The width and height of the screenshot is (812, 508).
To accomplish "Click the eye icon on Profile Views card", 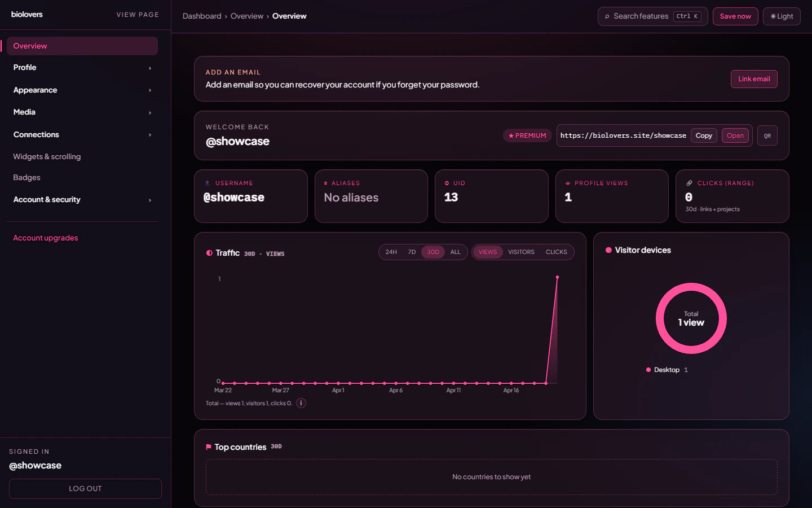I will (567, 183).
